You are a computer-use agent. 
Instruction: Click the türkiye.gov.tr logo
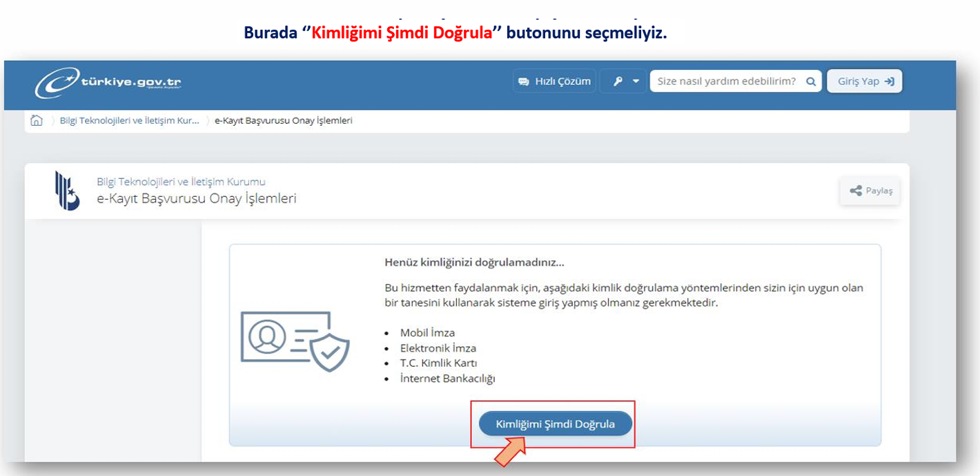108,82
